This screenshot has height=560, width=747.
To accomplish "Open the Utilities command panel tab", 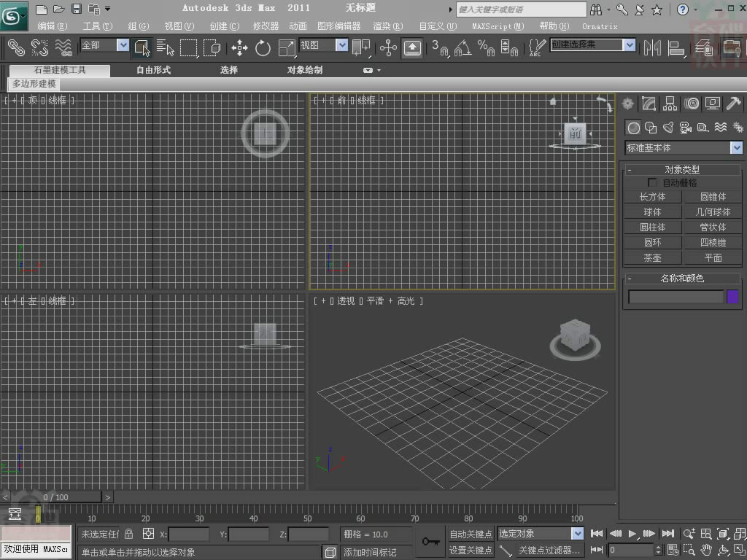I will click(734, 104).
